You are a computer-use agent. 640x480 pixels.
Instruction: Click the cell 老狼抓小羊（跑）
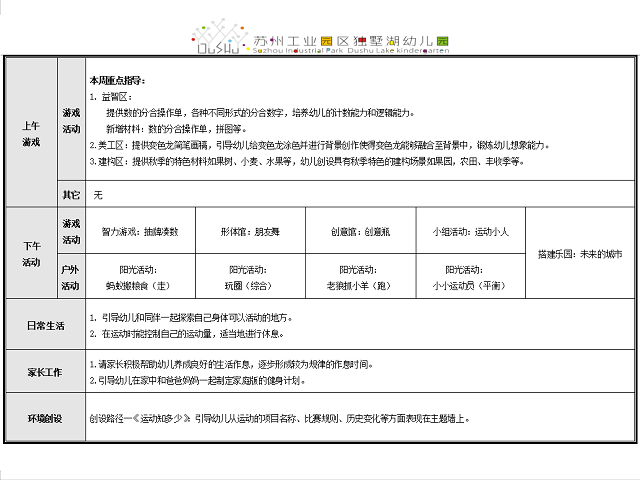click(360, 277)
